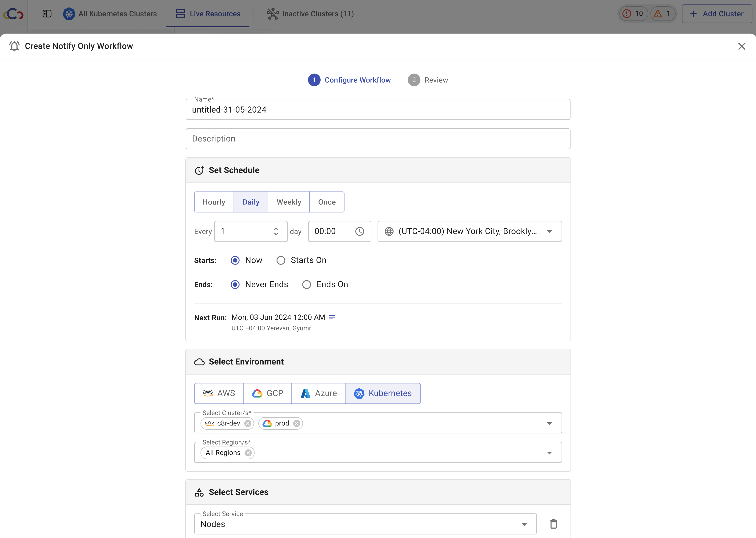Expand the Select Cluster/s dropdown
Screen dimensions: 756x538
[x=549, y=423]
